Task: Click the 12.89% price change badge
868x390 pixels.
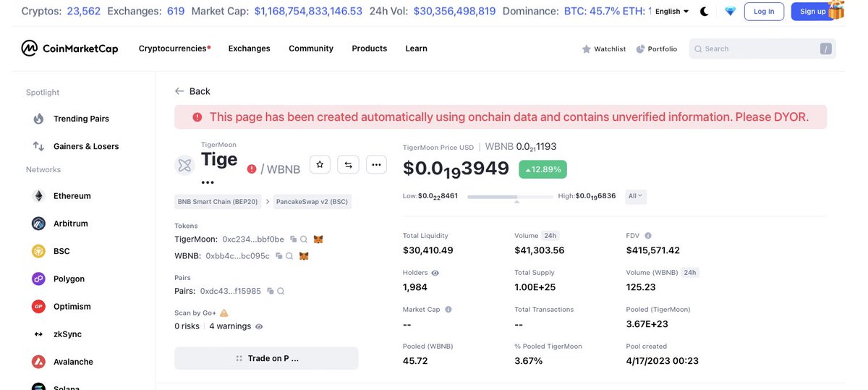Action: (x=543, y=169)
